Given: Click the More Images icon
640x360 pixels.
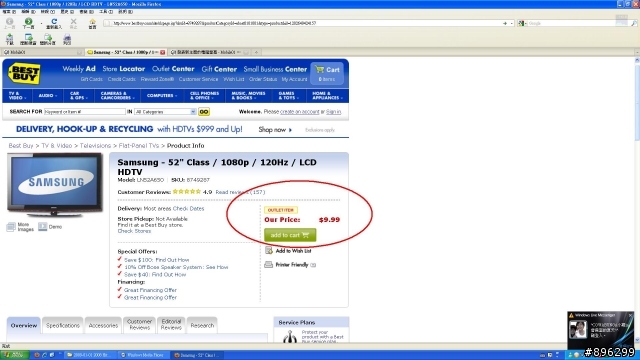Looking at the screenshot, I should pos(11,227).
